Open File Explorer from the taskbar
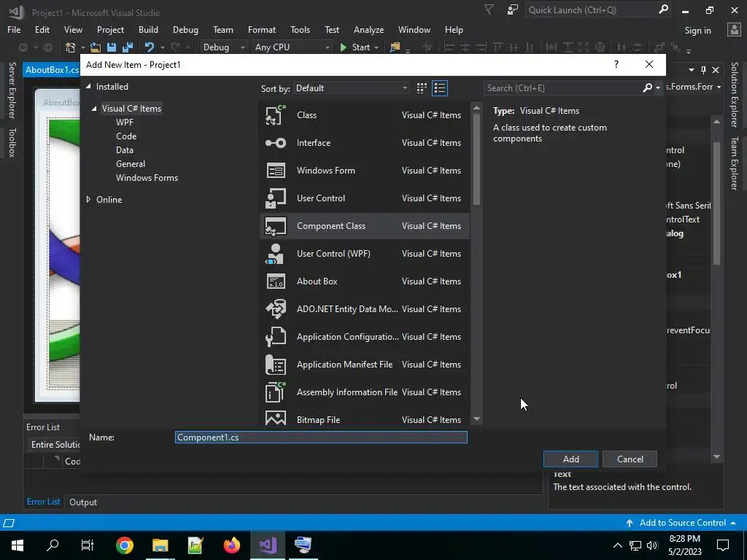Image resolution: width=747 pixels, height=560 pixels. (160, 545)
